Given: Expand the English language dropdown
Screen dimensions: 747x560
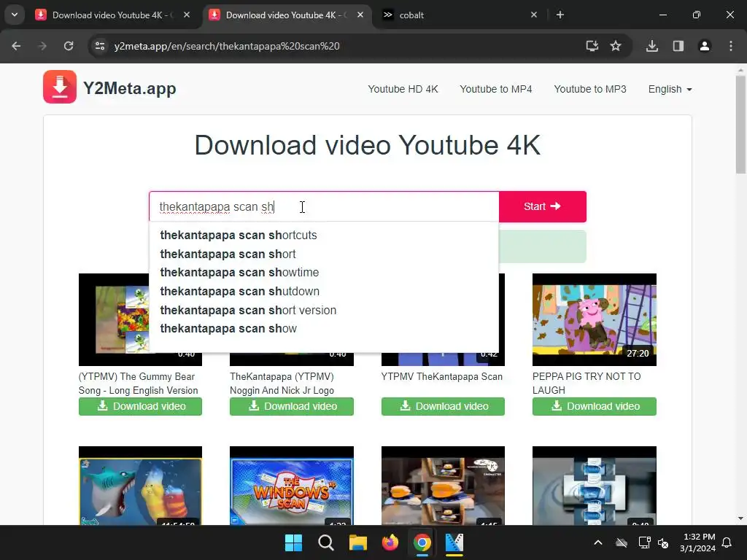Looking at the screenshot, I should coord(670,89).
